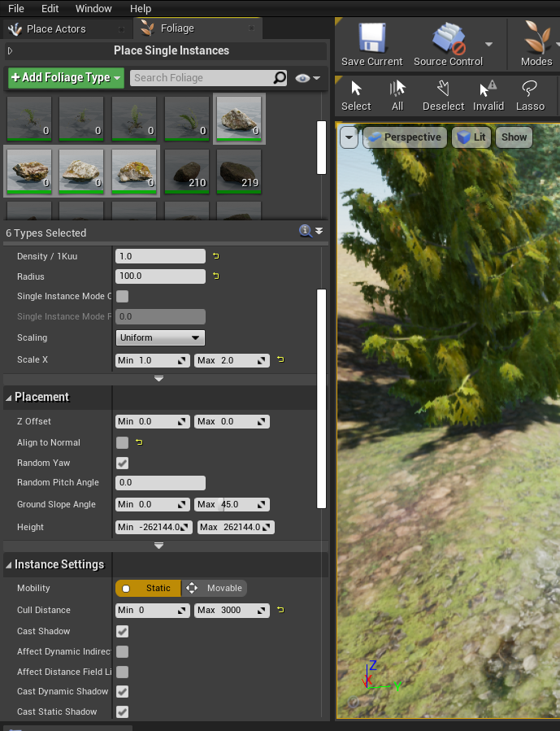Reset Align to Normal to default
The image size is (560, 731).
tap(139, 442)
